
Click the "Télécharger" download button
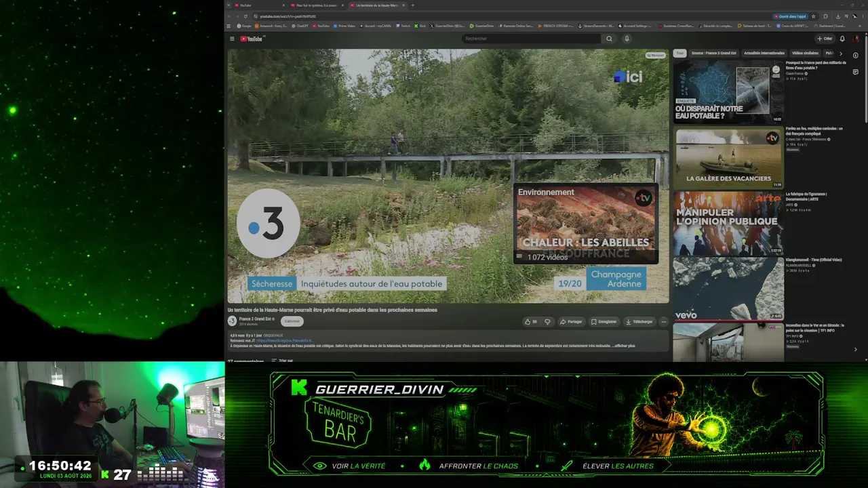(x=639, y=321)
